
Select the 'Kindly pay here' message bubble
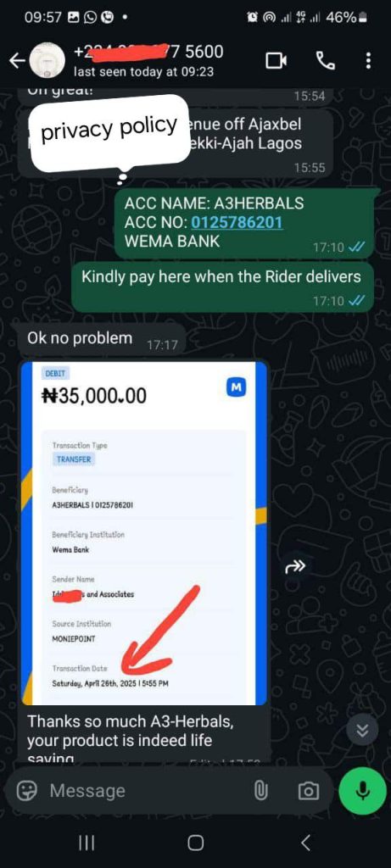point(222,287)
